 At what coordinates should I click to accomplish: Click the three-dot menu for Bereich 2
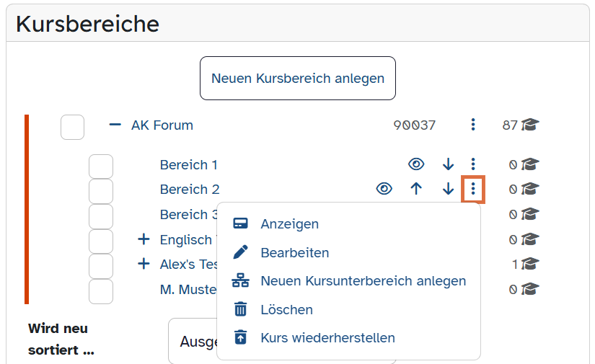[473, 189]
